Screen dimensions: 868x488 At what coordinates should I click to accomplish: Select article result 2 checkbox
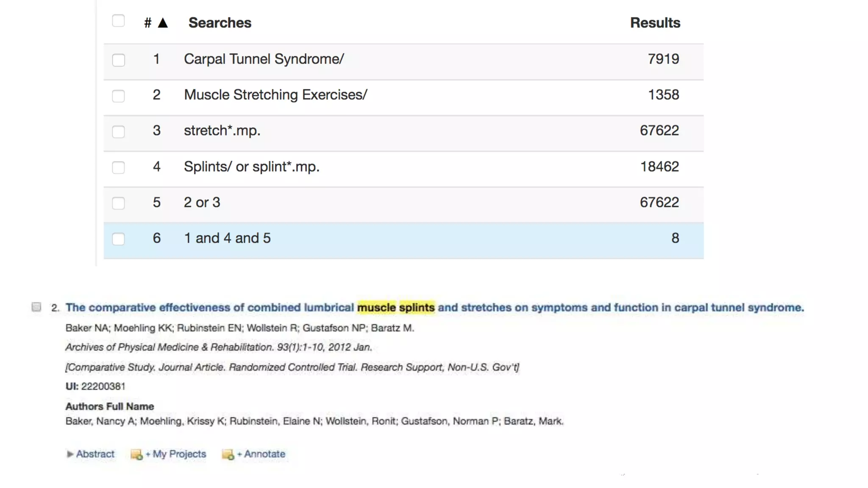(x=36, y=307)
